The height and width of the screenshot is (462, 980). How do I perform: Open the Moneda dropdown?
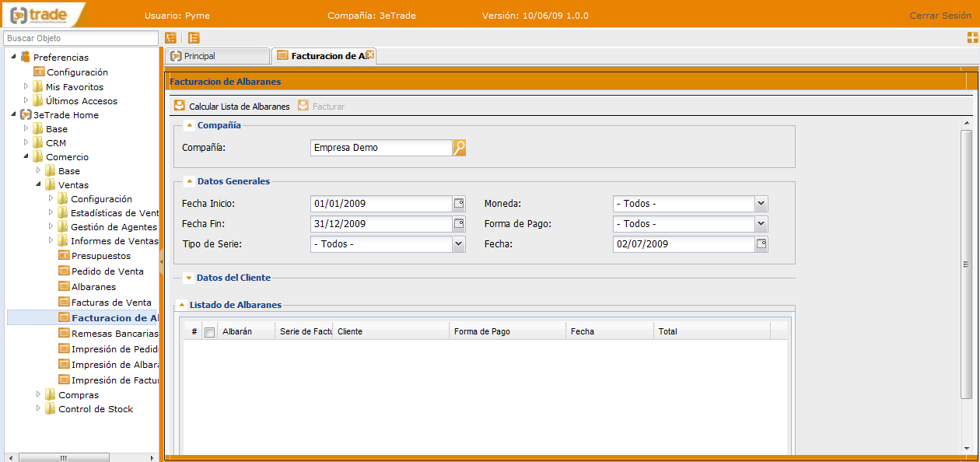click(761, 204)
